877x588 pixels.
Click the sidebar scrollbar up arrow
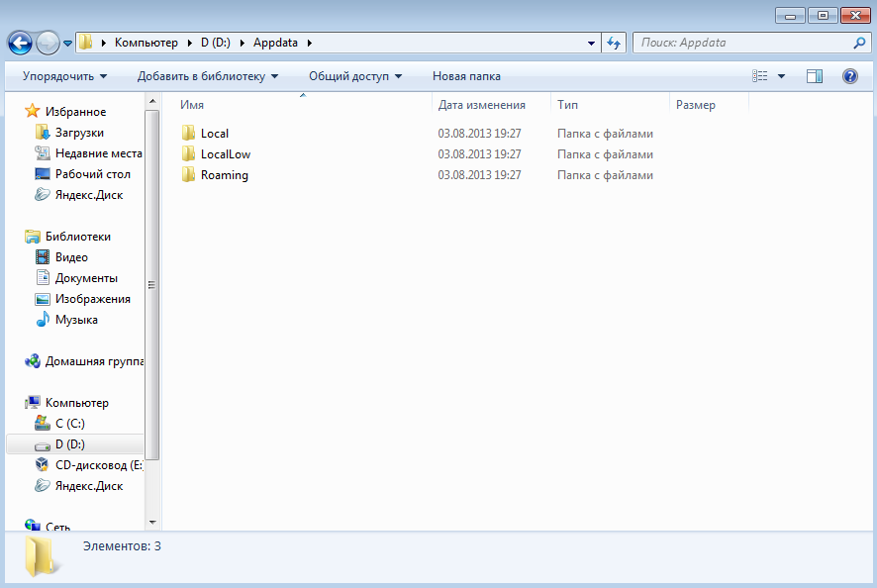pyautogui.click(x=152, y=102)
